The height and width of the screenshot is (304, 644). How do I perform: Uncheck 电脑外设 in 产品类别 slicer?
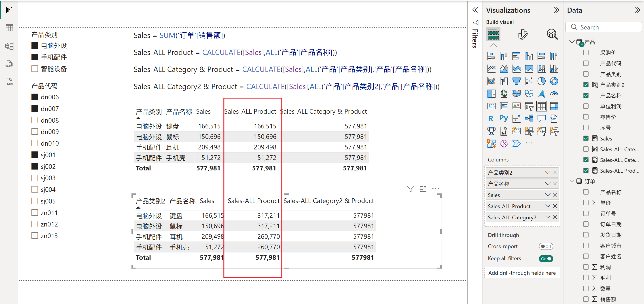pyautogui.click(x=34, y=46)
